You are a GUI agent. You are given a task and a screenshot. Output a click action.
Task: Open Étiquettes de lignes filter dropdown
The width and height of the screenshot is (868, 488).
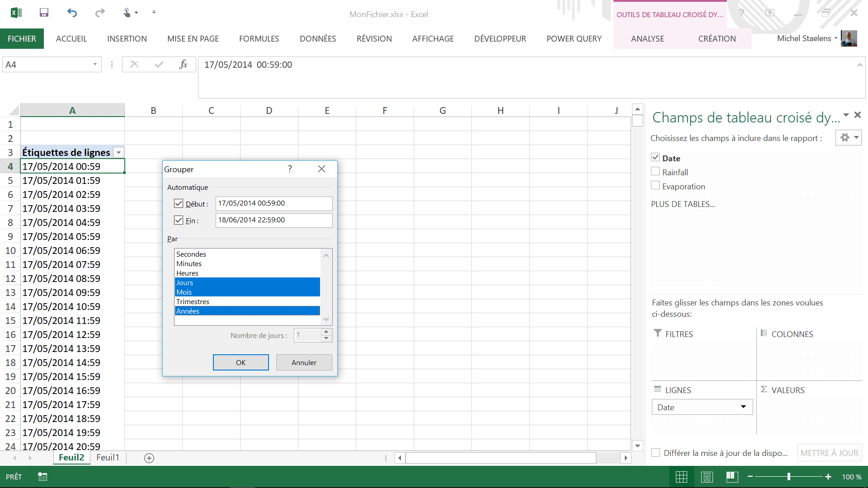[119, 153]
